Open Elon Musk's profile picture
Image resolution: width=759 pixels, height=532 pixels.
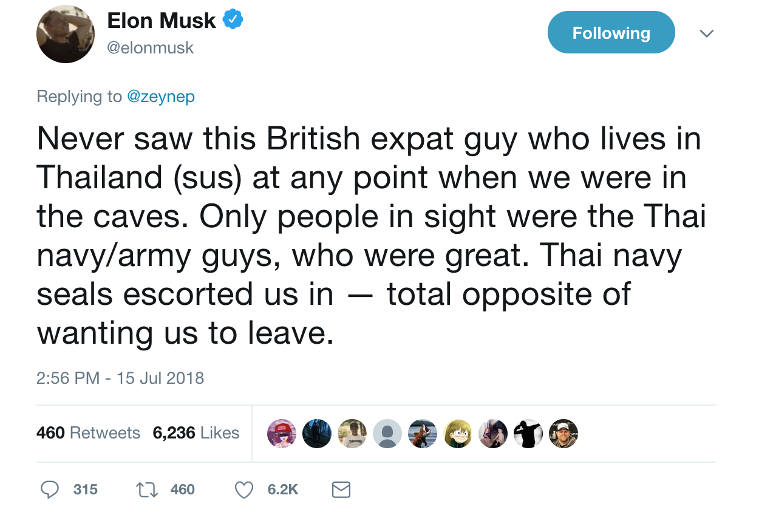[x=65, y=33]
